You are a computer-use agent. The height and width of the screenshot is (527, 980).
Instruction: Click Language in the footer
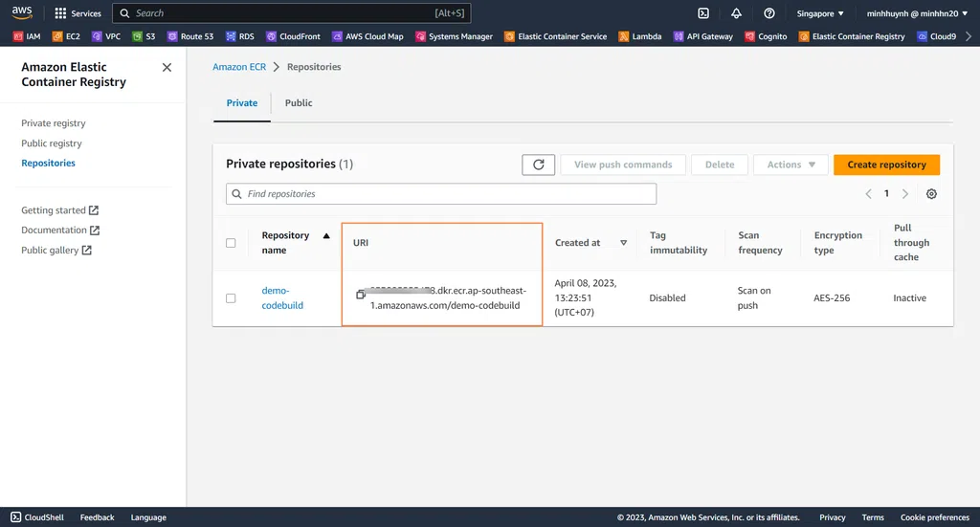(148, 517)
